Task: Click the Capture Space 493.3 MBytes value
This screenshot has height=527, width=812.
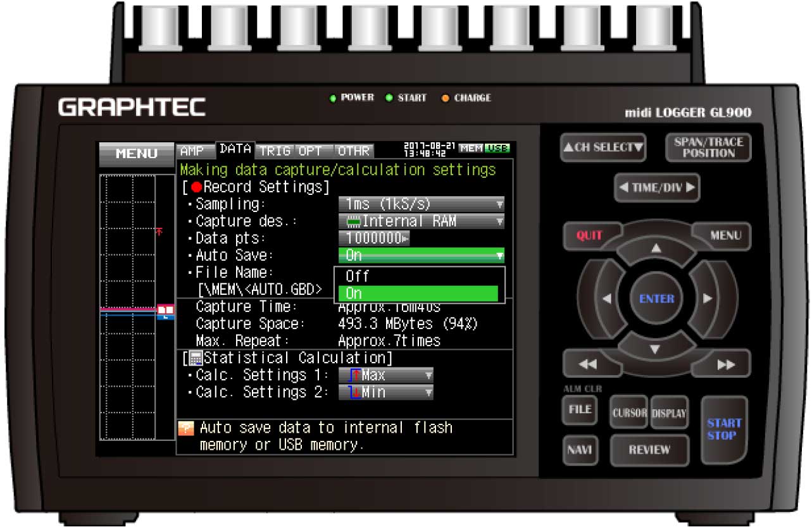Action: coord(408,324)
